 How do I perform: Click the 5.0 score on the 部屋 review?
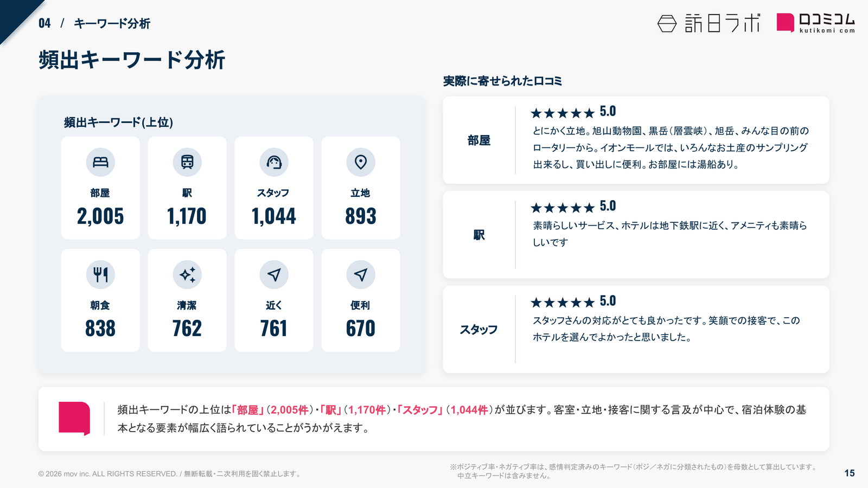click(x=608, y=112)
